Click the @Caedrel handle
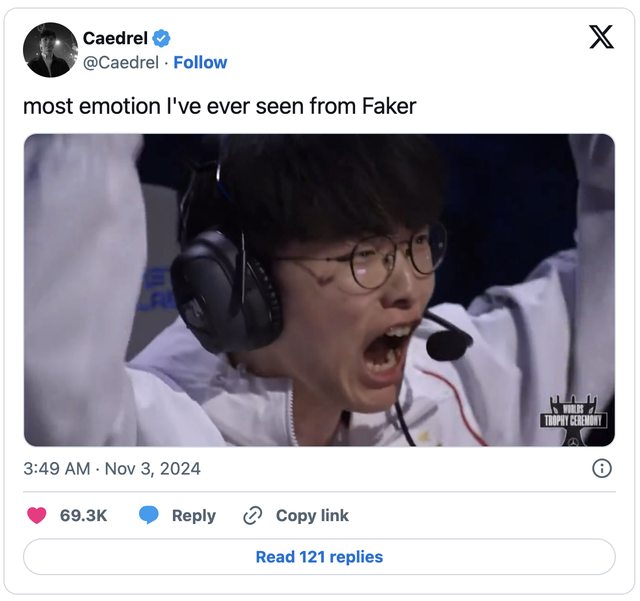The width and height of the screenshot is (640, 601). click(121, 62)
